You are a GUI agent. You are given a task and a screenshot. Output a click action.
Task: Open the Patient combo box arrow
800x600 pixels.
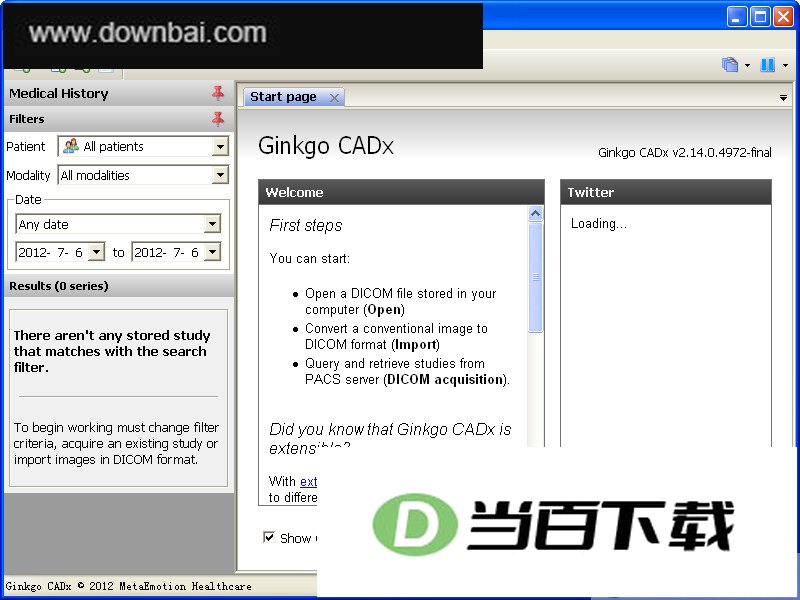pos(220,147)
